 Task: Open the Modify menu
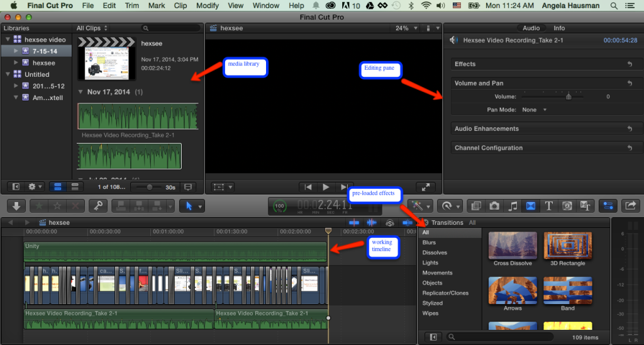pos(208,5)
